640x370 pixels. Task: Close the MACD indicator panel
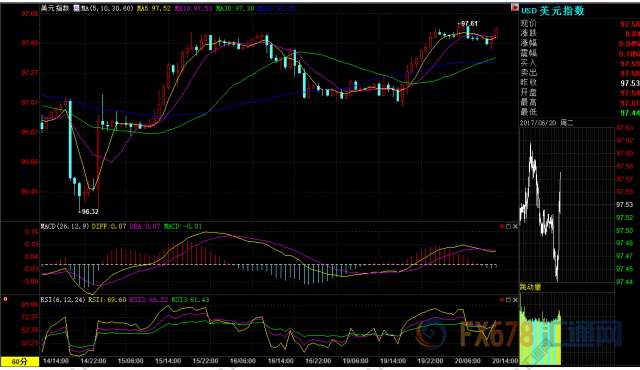(x=515, y=226)
